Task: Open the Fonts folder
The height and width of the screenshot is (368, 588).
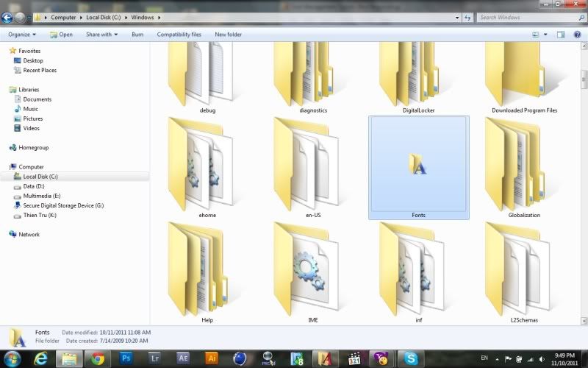Action: click(x=418, y=166)
